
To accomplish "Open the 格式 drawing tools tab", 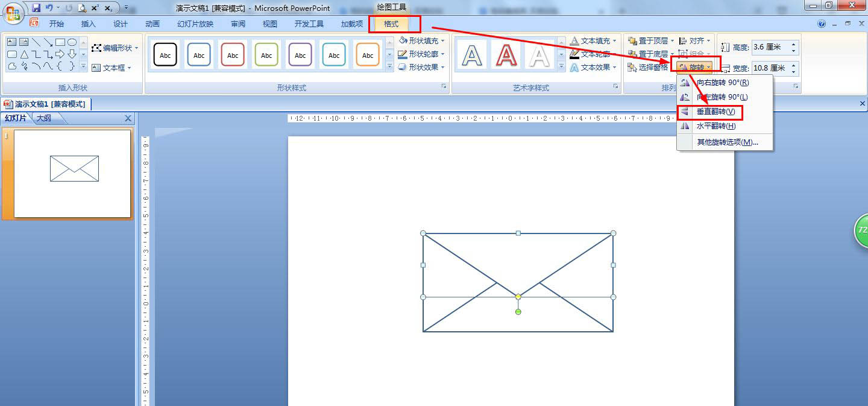I will (392, 24).
